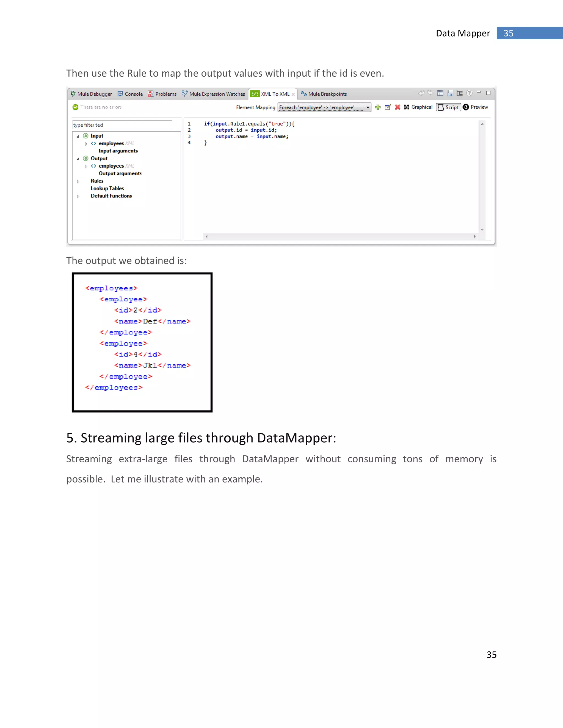This screenshot has height=728, width=563.
Task: Click the green no errors status icon
Action: tap(75, 107)
